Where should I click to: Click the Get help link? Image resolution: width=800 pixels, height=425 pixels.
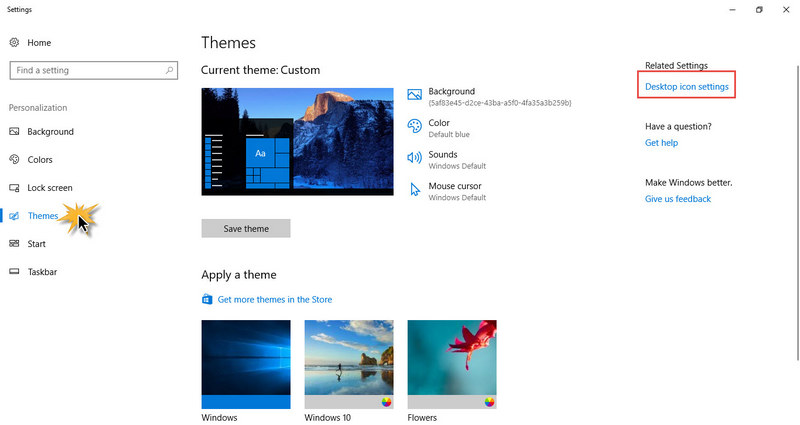tap(661, 143)
